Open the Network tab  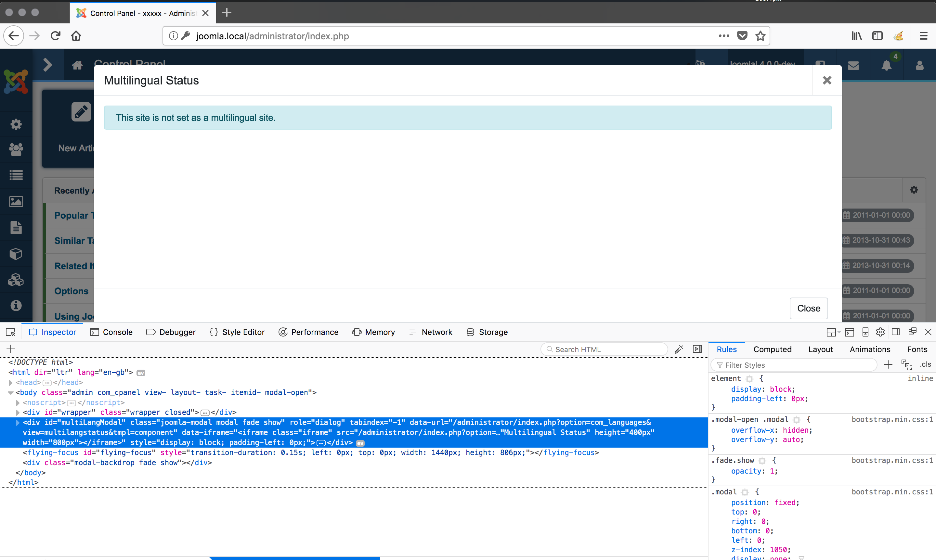click(431, 332)
